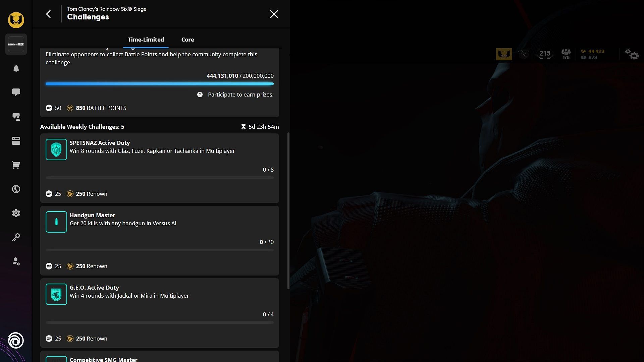Go back using the left arrow

pyautogui.click(x=49, y=14)
